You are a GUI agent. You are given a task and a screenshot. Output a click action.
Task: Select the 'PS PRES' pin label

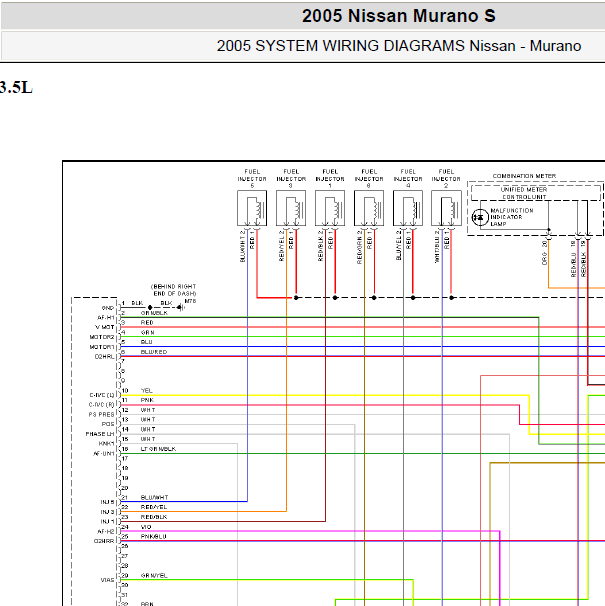click(x=102, y=415)
